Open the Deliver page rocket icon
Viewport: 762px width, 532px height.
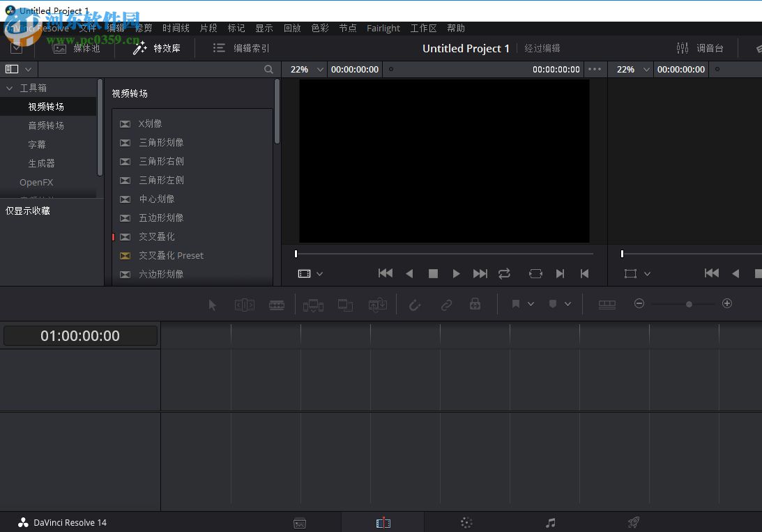[x=633, y=522]
